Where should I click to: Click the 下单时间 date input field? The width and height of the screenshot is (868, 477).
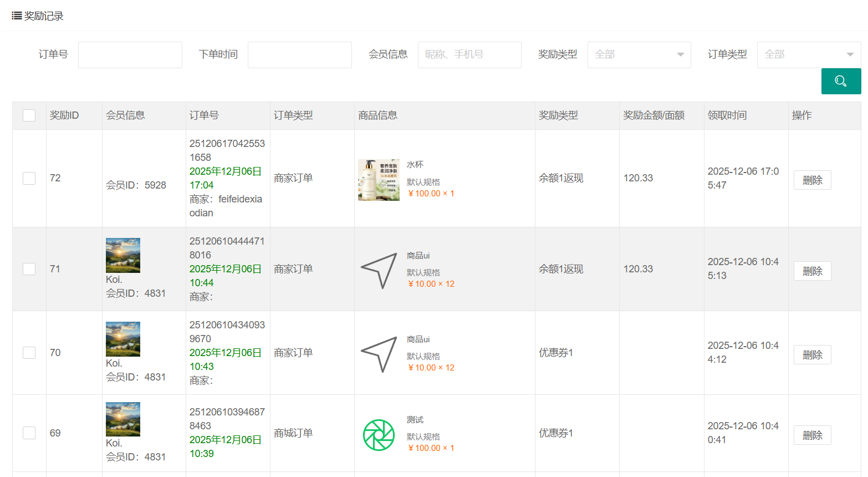pyautogui.click(x=299, y=55)
